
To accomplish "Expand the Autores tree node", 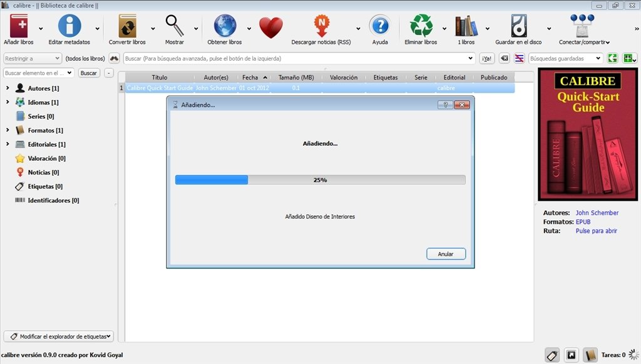I will (8, 88).
